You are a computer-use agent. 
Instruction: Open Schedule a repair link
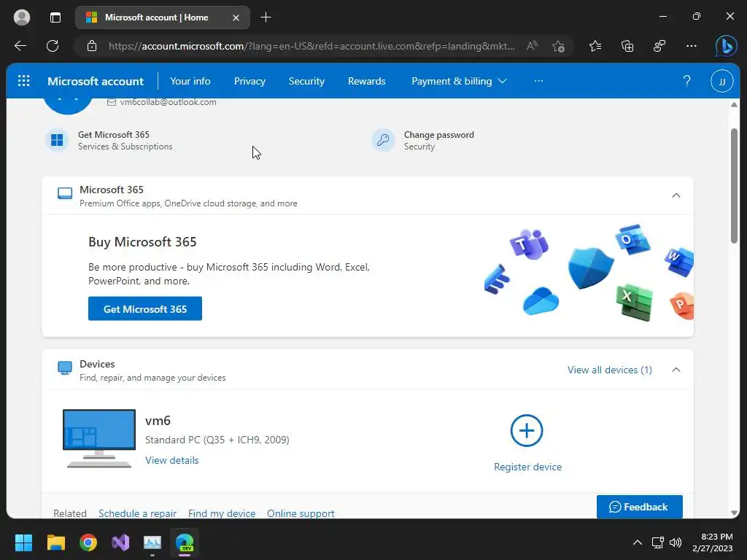click(x=137, y=513)
